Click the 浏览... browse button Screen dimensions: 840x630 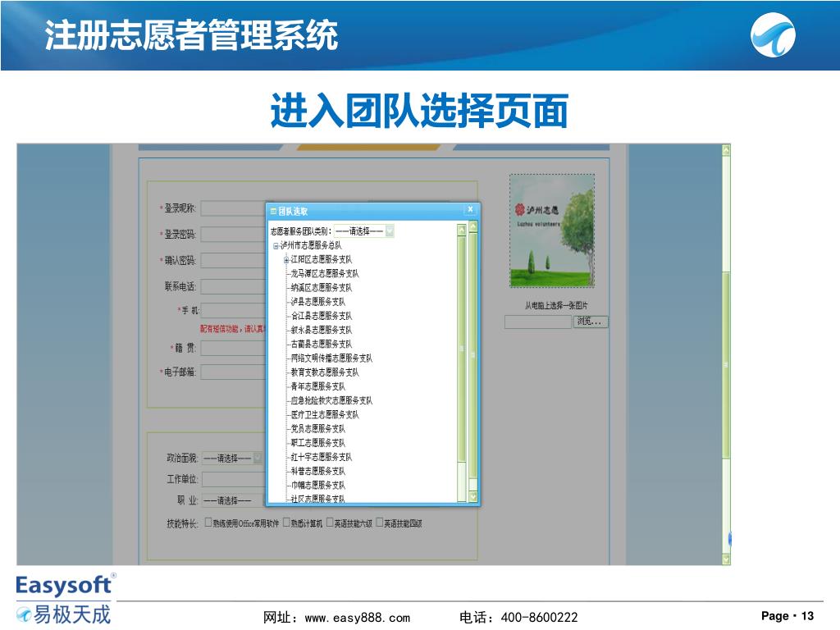(591, 322)
